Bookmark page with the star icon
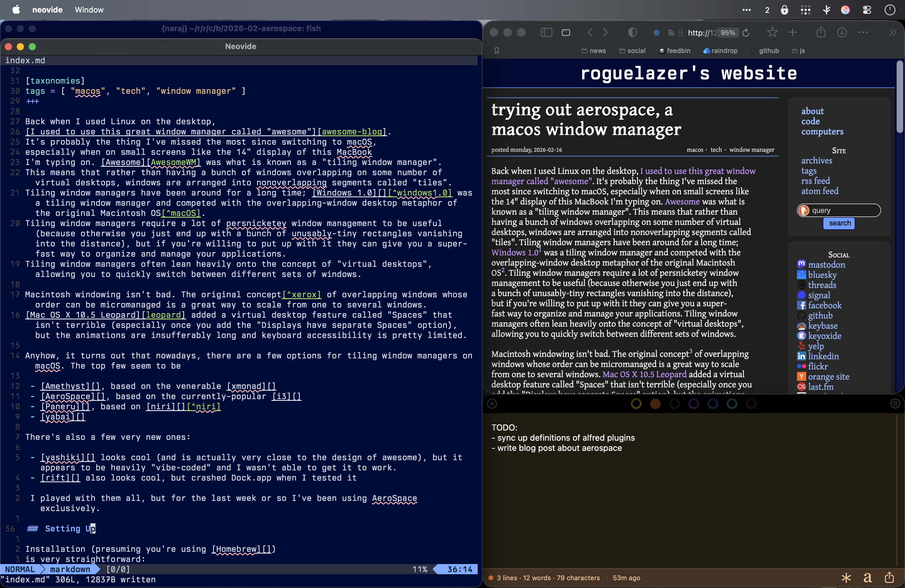The width and height of the screenshot is (905, 588). [x=772, y=32]
